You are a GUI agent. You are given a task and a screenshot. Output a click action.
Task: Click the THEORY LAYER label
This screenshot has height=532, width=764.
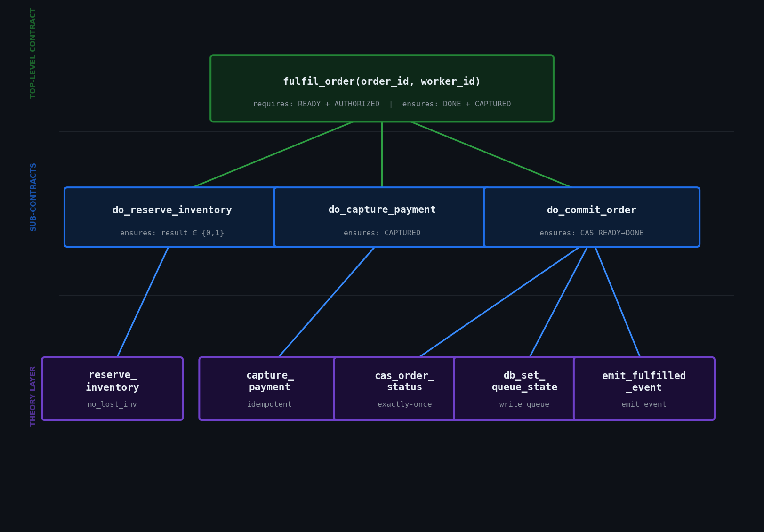(33, 396)
